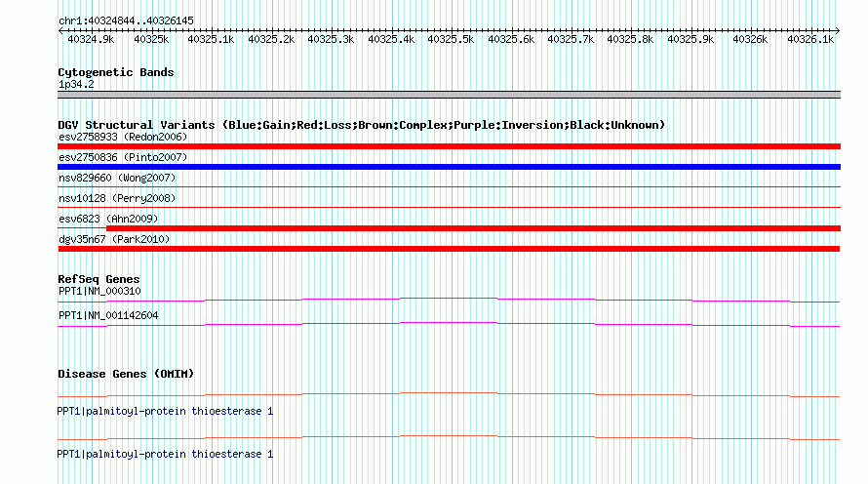Viewport: 868px width, 484px height.
Task: Click the red bar under dgv35n67 (Park2010)
Action: coord(449,249)
